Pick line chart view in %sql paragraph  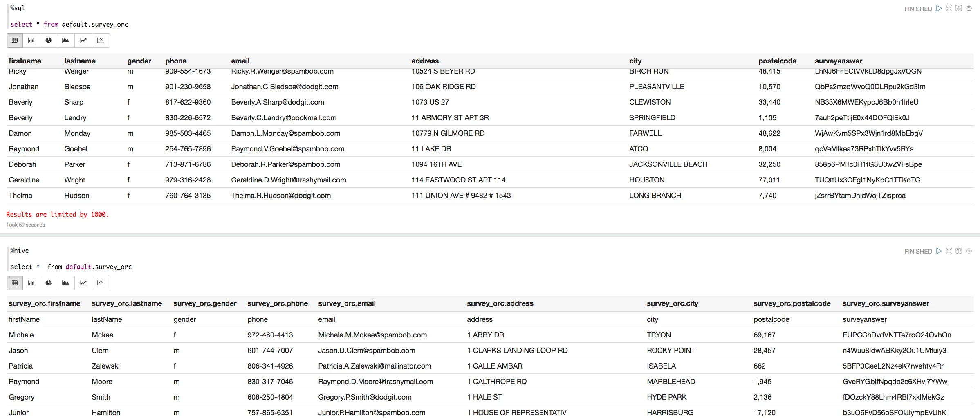(83, 40)
